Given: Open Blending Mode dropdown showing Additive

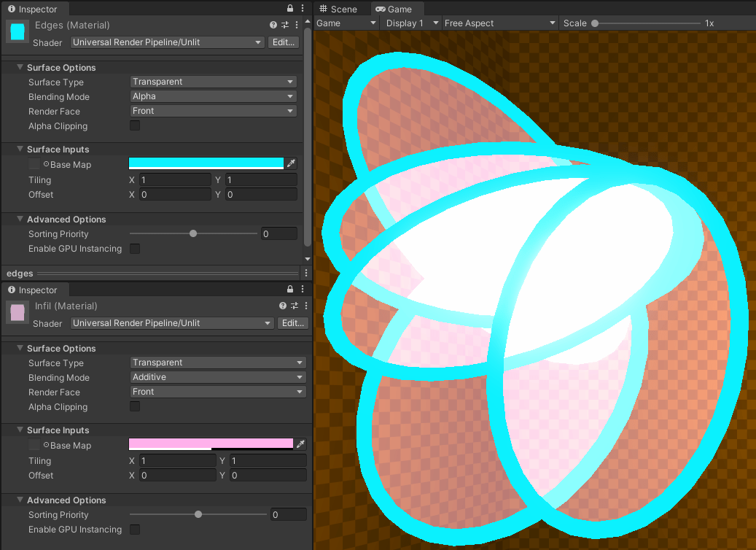Looking at the screenshot, I should (218, 377).
